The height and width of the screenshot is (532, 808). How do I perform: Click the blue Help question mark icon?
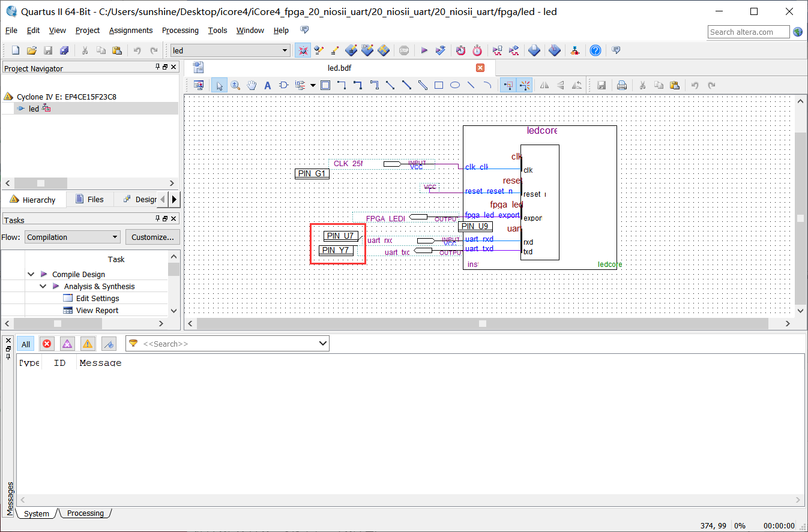(x=595, y=50)
